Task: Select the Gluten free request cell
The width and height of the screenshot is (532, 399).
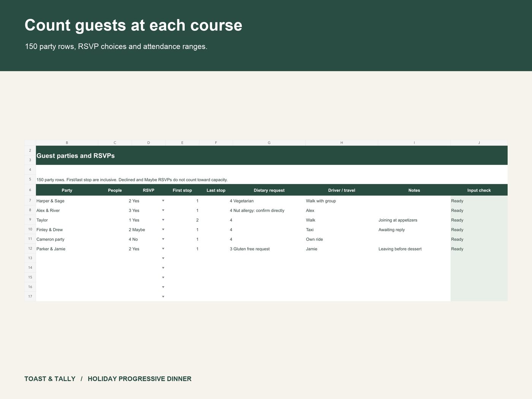Action: (x=269, y=249)
